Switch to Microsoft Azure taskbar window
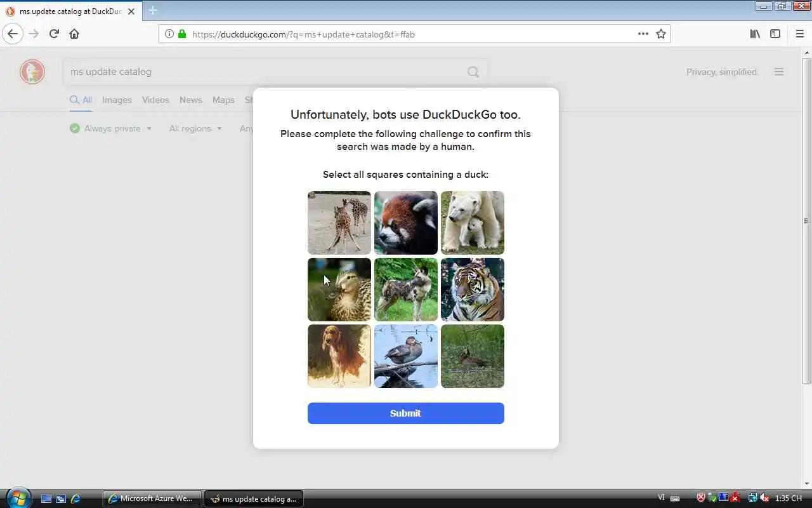This screenshot has width=812, height=508. click(x=152, y=498)
